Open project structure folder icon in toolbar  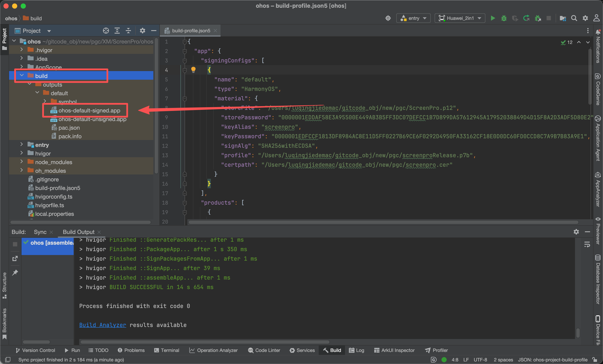563,18
